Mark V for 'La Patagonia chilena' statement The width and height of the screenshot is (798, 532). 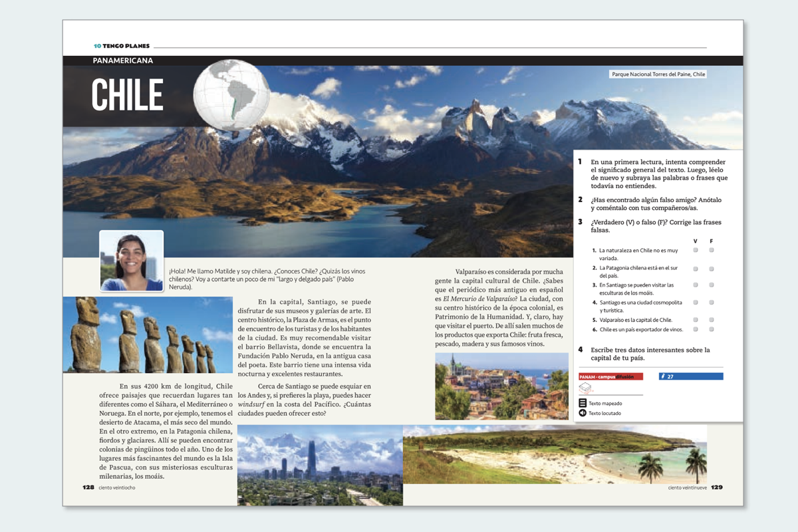click(696, 269)
